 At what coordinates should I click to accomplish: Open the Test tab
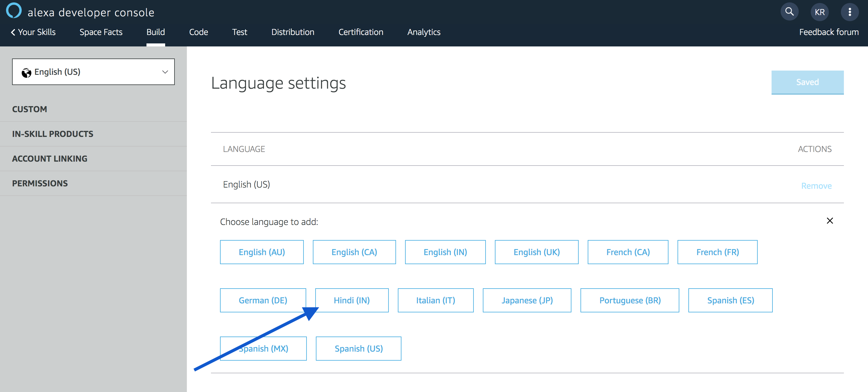click(x=240, y=32)
